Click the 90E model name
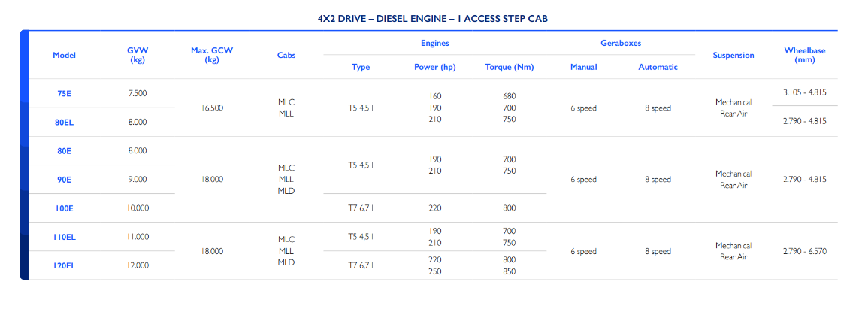The width and height of the screenshot is (868, 309). point(64,180)
